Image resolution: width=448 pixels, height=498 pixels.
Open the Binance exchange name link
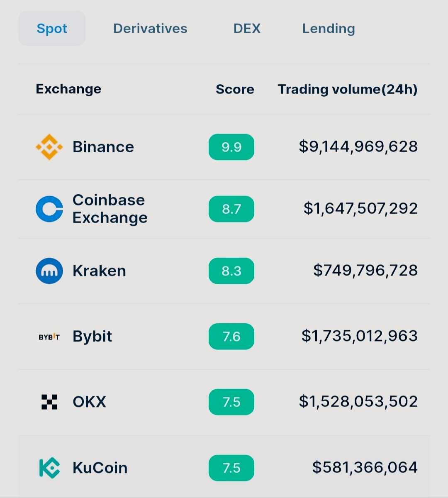tap(103, 147)
